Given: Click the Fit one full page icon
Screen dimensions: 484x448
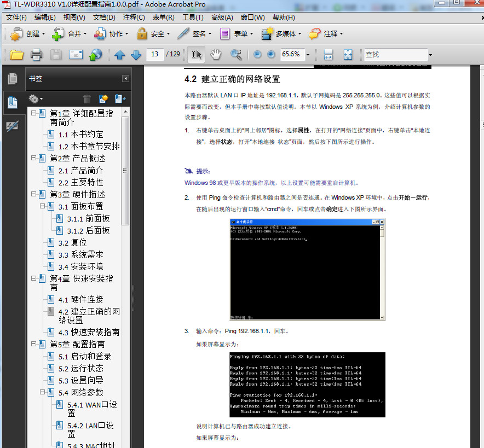Looking at the screenshot, I should [x=348, y=55].
